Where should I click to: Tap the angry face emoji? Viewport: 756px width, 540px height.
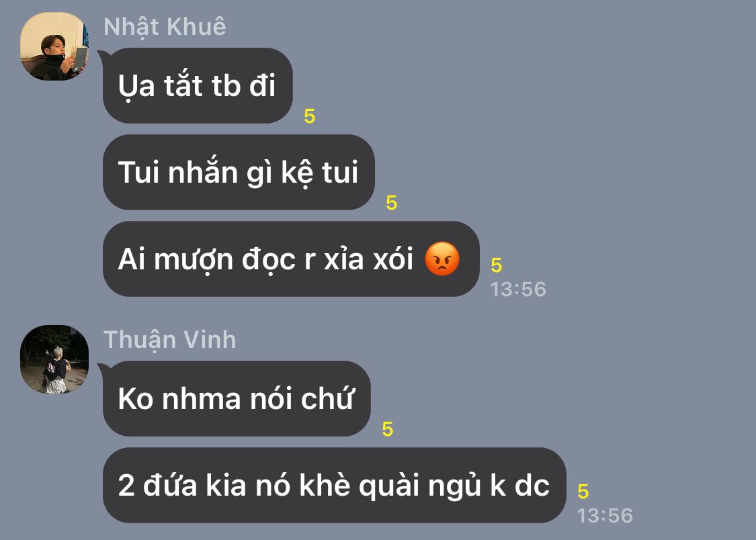tap(442, 259)
